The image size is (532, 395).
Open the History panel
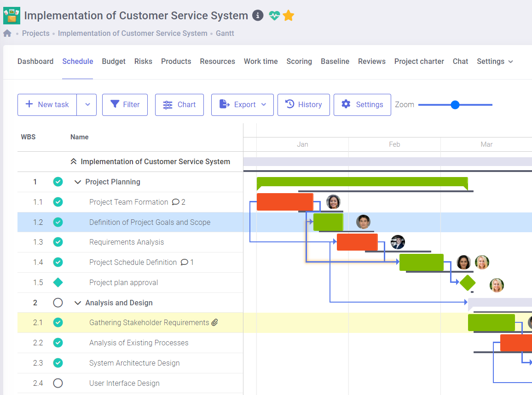click(x=304, y=104)
